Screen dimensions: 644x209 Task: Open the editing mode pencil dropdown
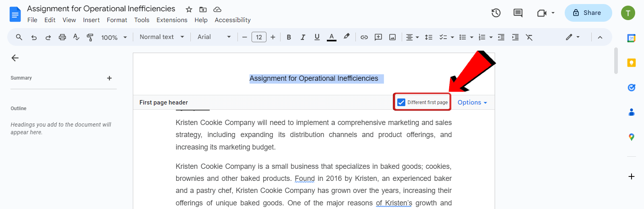click(x=572, y=37)
